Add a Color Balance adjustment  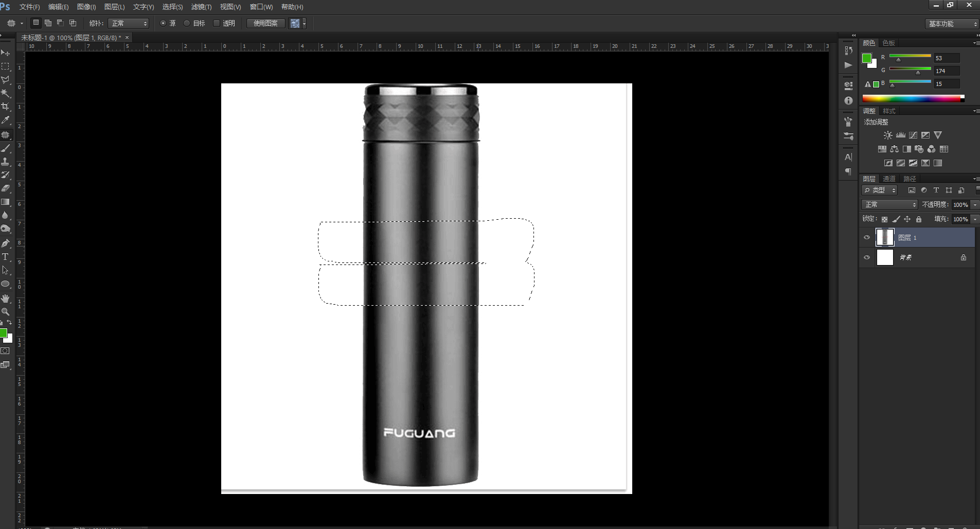[x=894, y=149]
